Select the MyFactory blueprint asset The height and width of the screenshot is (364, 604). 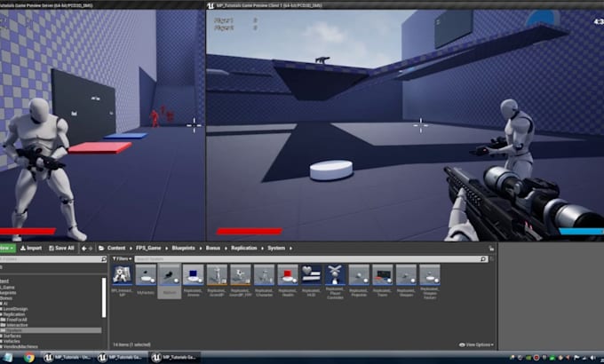click(146, 281)
